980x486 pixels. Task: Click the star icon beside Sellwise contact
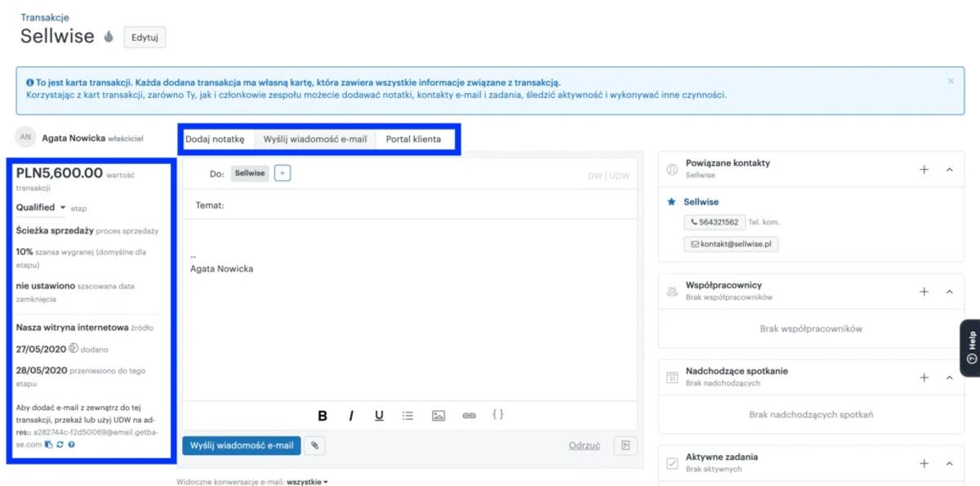[672, 201]
